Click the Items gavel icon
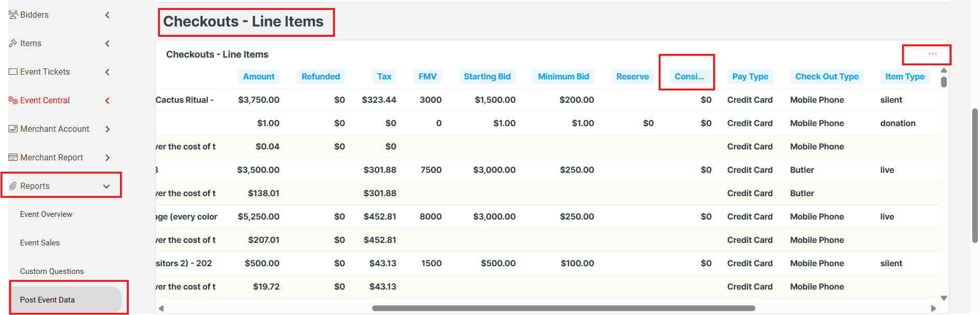 click(13, 43)
